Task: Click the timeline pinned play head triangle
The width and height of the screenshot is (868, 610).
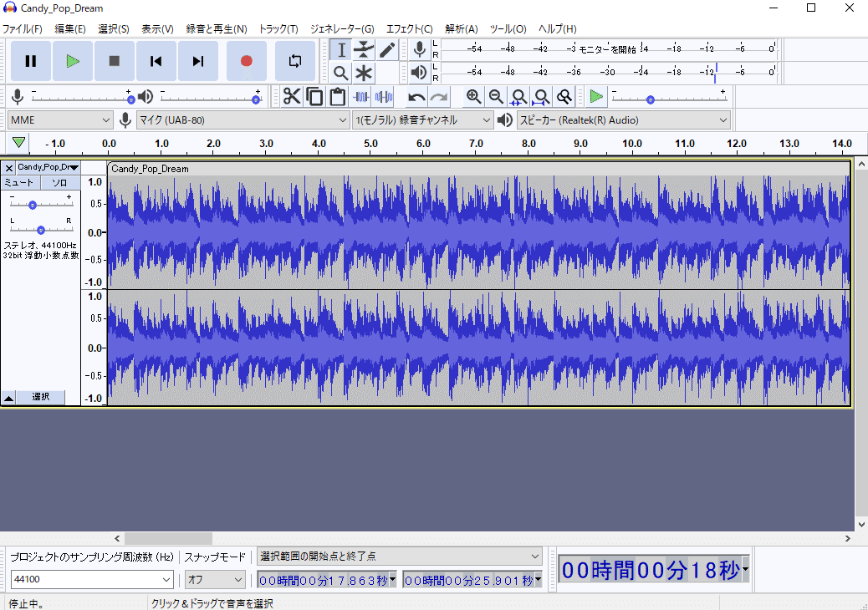Action: (18, 143)
